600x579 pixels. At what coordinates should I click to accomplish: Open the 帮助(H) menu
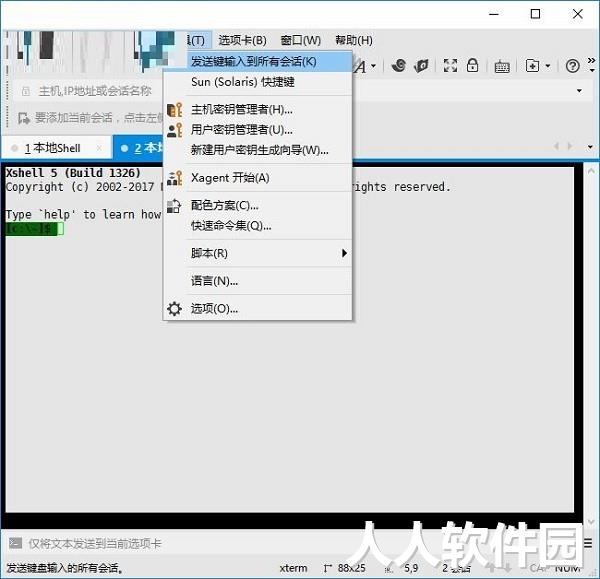click(x=354, y=40)
